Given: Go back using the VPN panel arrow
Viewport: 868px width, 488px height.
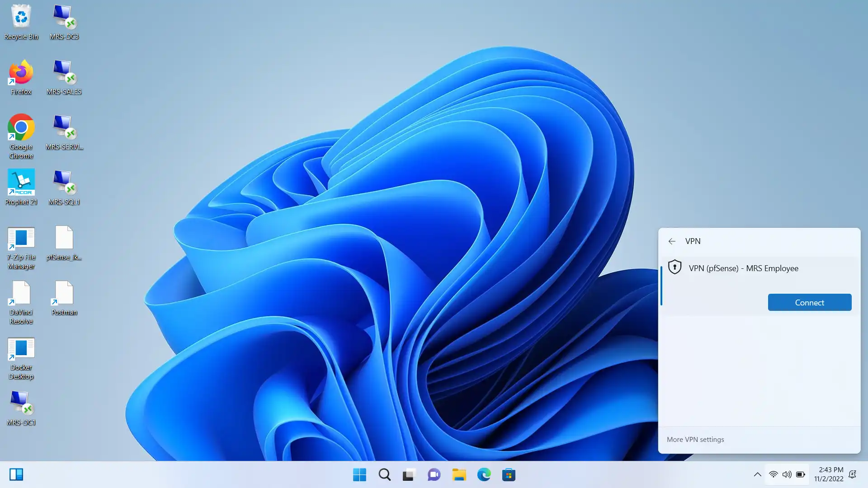Looking at the screenshot, I should point(672,241).
